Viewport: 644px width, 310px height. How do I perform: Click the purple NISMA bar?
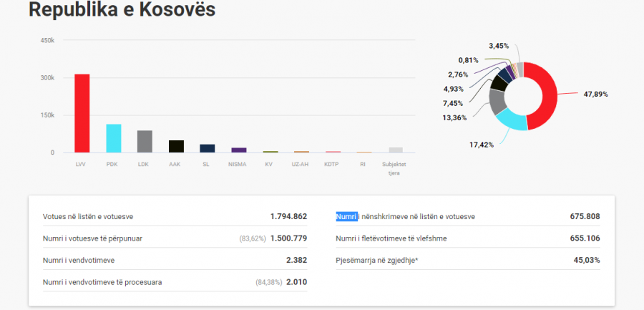[x=239, y=150]
